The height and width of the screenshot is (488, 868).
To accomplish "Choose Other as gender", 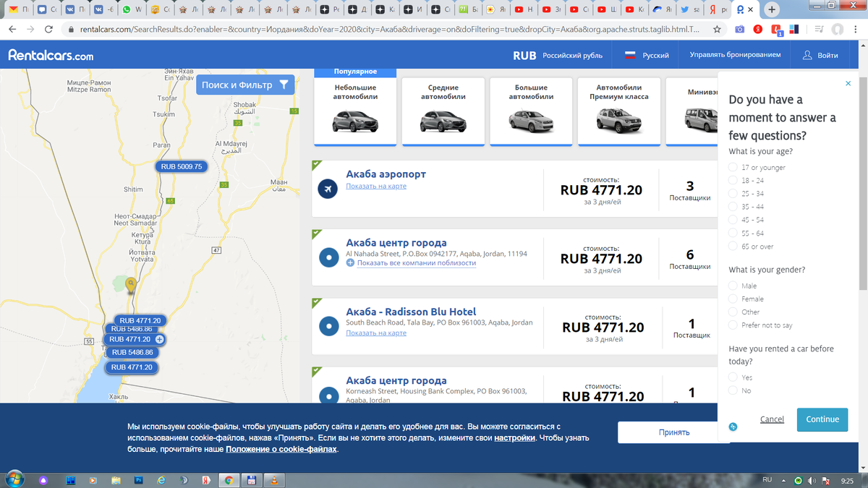I will click(x=733, y=312).
